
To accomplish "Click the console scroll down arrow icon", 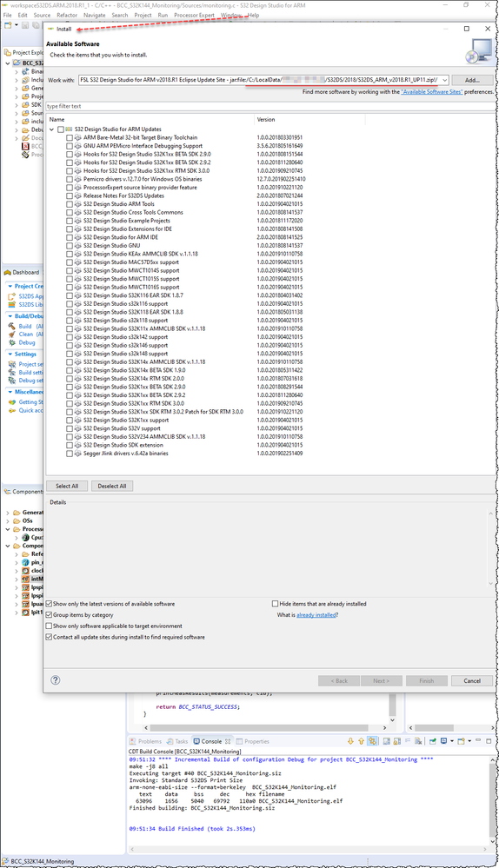I will (x=350, y=740).
